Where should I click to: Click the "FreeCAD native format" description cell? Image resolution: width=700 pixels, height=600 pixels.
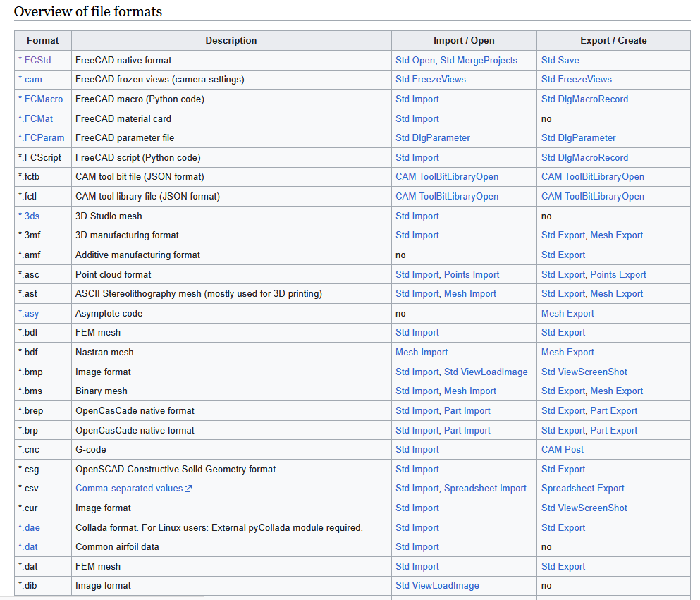tap(231, 60)
